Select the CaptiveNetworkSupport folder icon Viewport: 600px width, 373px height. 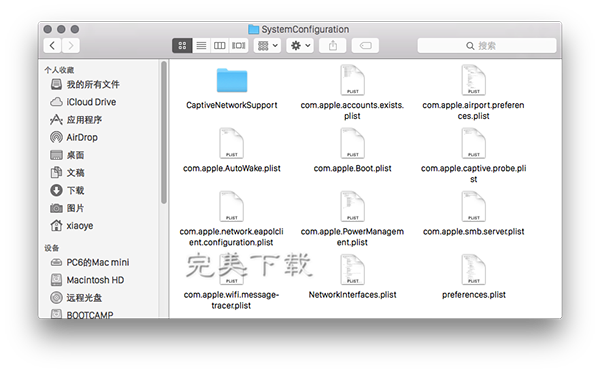pyautogui.click(x=232, y=80)
